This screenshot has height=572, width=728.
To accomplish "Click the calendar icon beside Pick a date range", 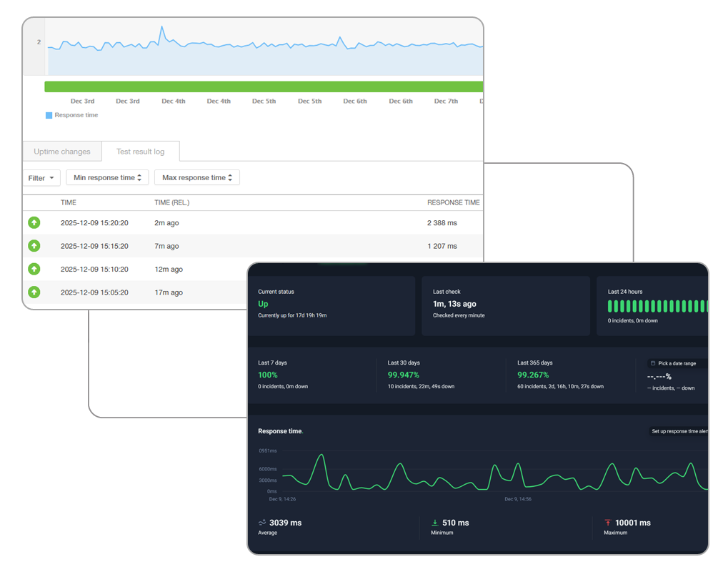I will coord(653,363).
